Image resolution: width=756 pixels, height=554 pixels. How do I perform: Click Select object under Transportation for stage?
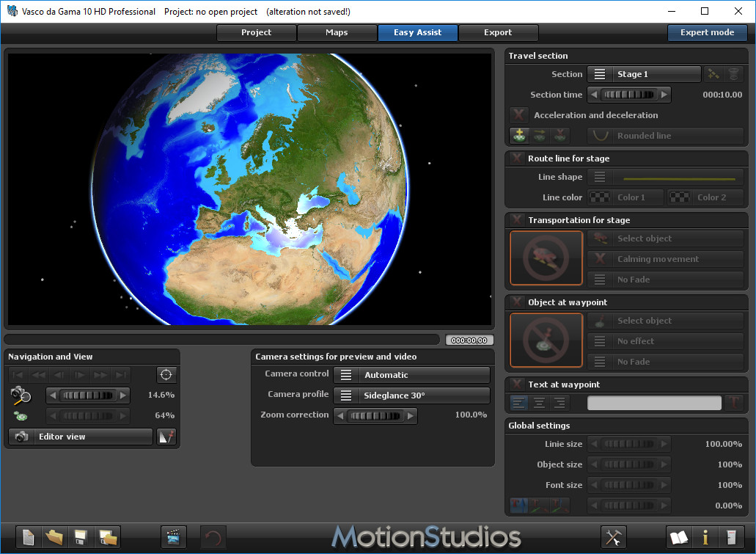pos(665,238)
